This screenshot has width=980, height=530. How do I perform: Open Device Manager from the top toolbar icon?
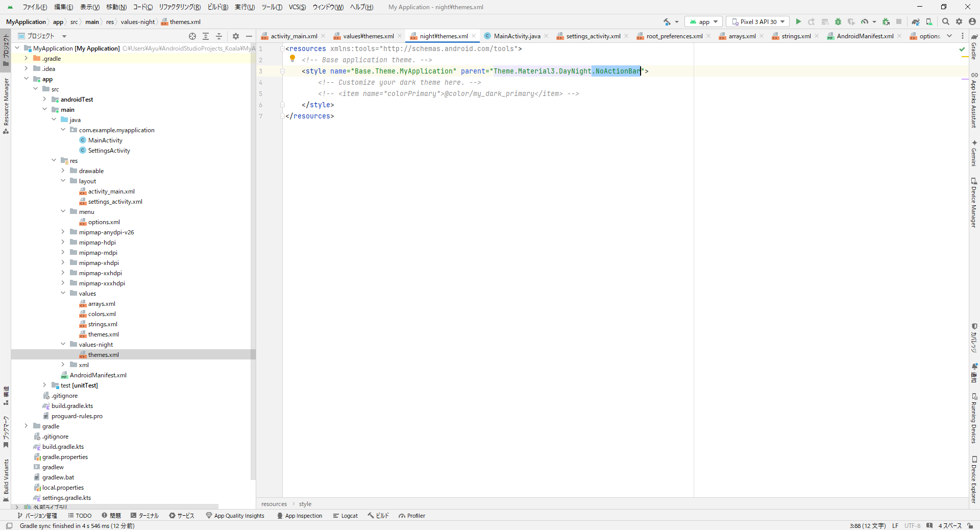pyautogui.click(x=929, y=21)
